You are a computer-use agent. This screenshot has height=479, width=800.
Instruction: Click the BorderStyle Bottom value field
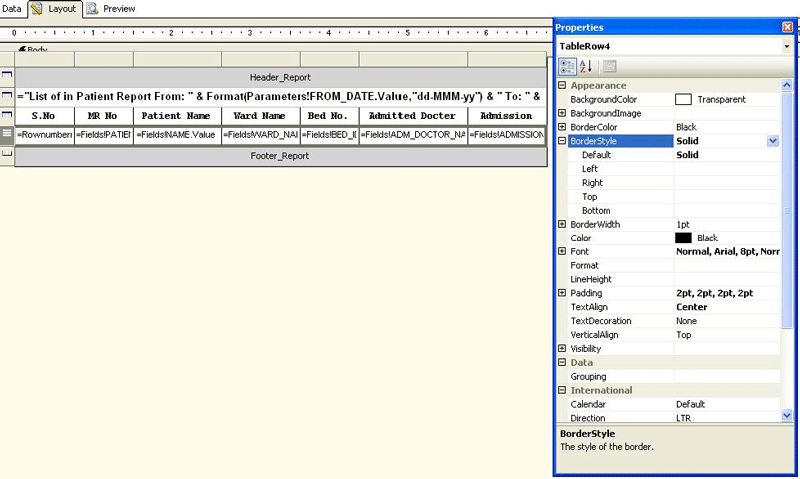(x=727, y=210)
